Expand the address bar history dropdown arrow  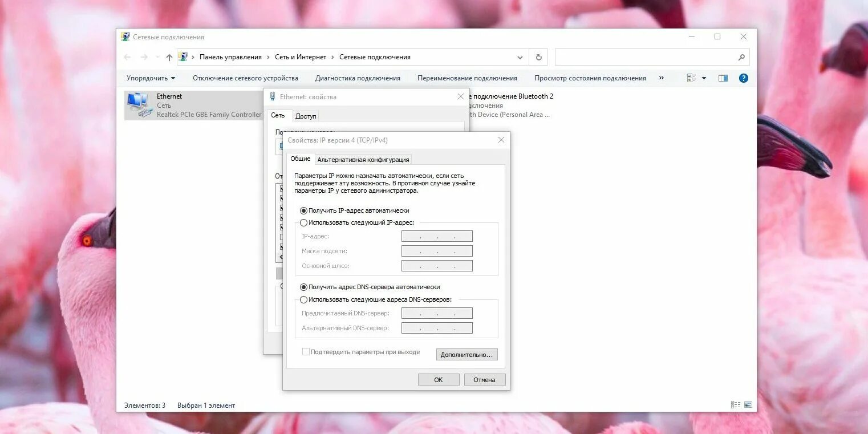520,57
